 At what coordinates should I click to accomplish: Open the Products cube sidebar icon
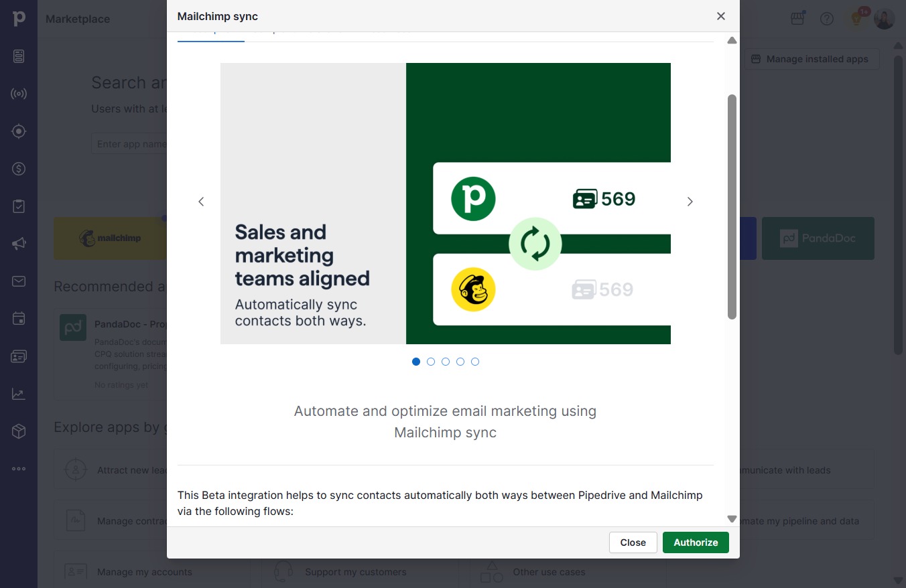coord(19,431)
